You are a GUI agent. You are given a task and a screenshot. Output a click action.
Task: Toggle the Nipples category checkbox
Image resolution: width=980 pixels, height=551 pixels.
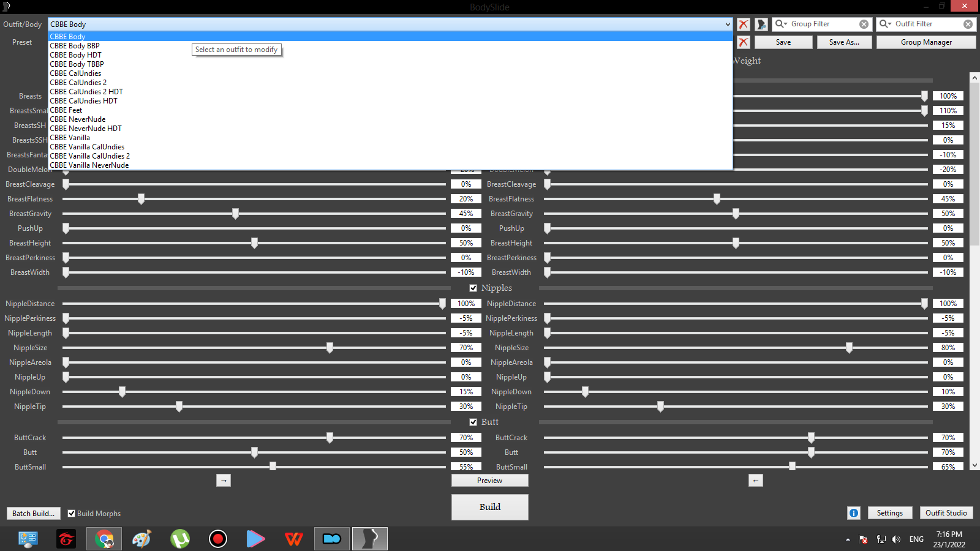pyautogui.click(x=473, y=288)
